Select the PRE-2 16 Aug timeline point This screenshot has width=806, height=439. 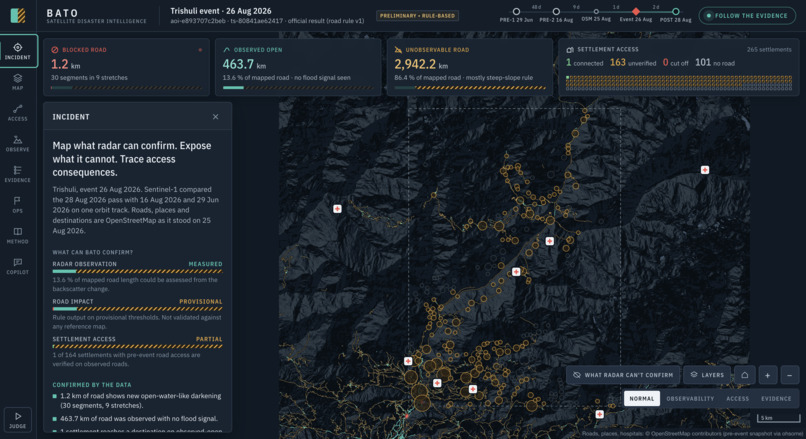click(556, 11)
